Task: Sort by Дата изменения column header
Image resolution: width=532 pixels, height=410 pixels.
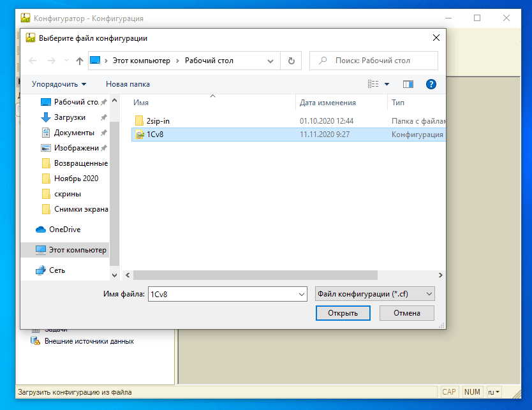Action: tap(328, 103)
